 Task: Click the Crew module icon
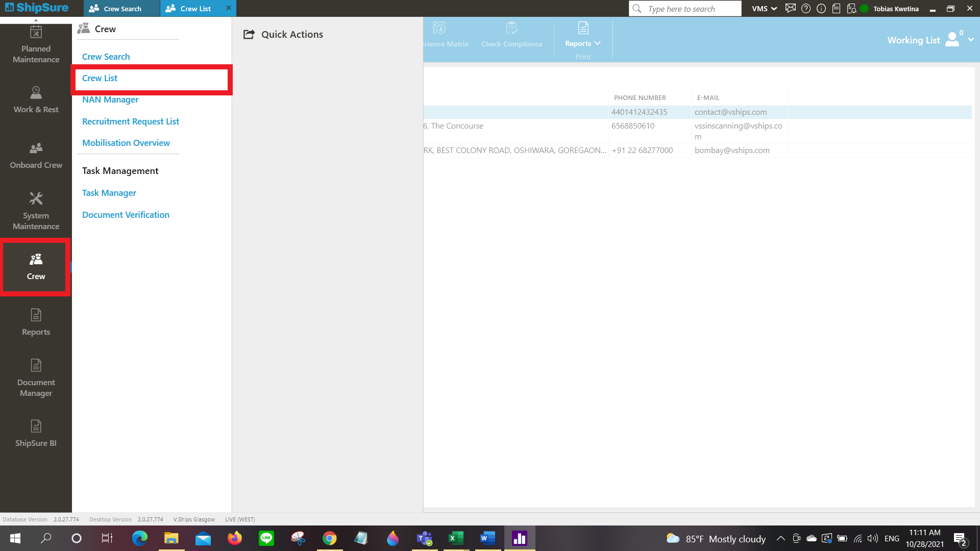coord(36,267)
